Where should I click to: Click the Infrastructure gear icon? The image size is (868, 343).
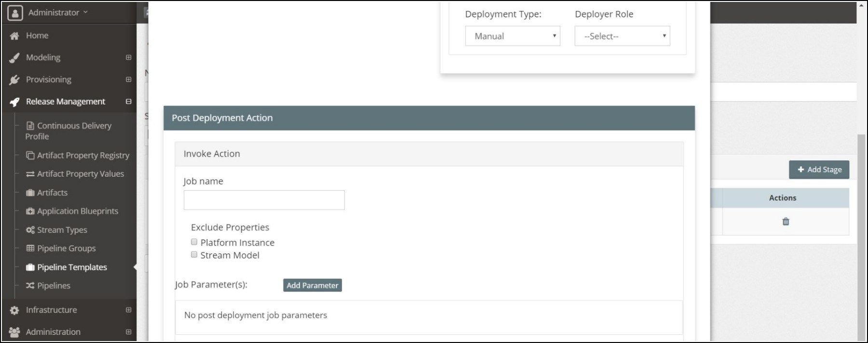pyautogui.click(x=14, y=310)
